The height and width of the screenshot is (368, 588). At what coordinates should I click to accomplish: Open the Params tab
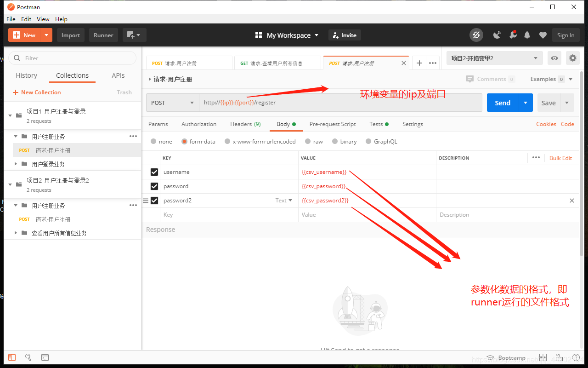pyautogui.click(x=158, y=124)
